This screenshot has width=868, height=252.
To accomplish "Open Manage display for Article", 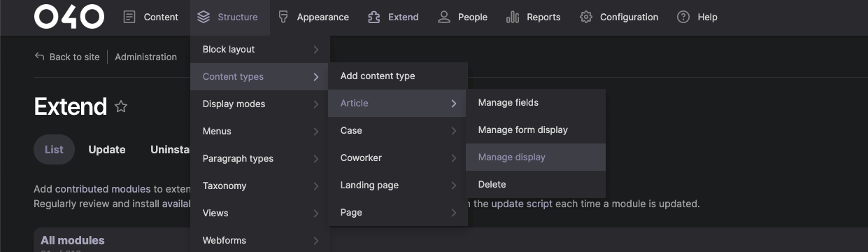I will (536, 157).
